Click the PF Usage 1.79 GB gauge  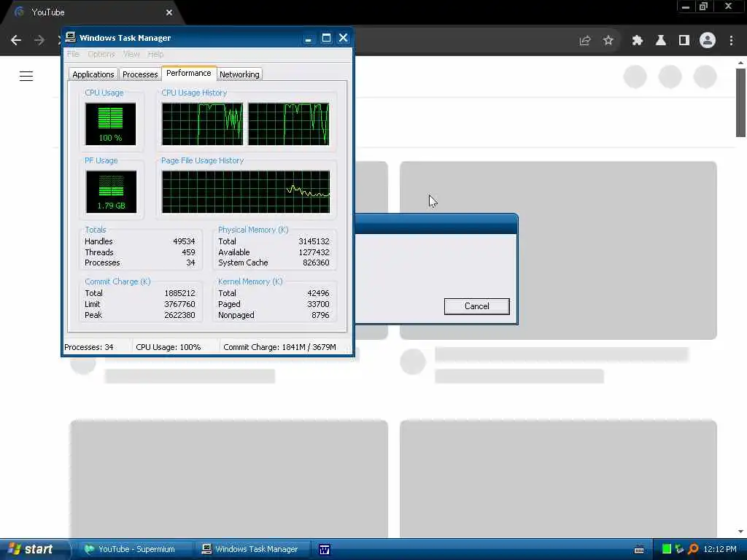click(x=111, y=192)
